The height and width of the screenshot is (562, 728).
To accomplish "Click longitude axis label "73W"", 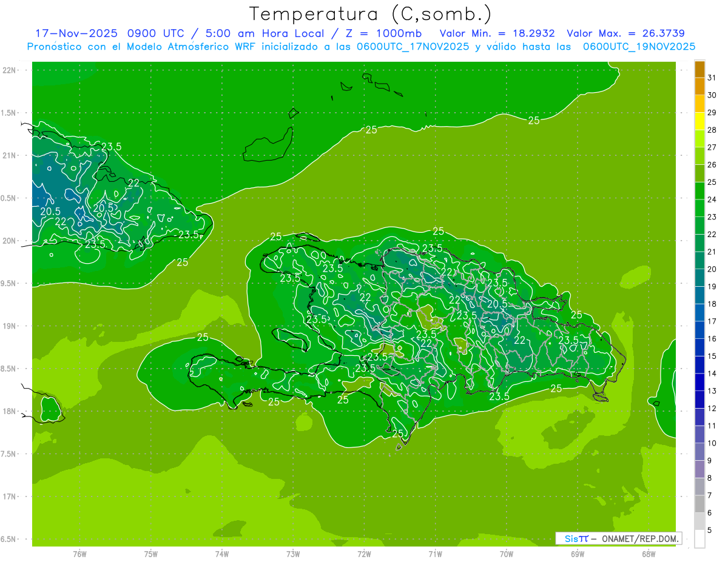I will pos(293,554).
